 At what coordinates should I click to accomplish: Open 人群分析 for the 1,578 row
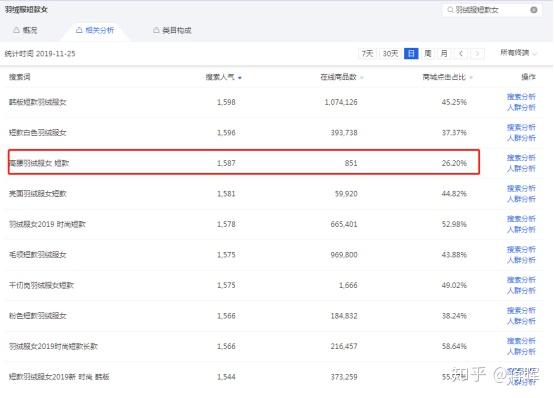point(521,229)
